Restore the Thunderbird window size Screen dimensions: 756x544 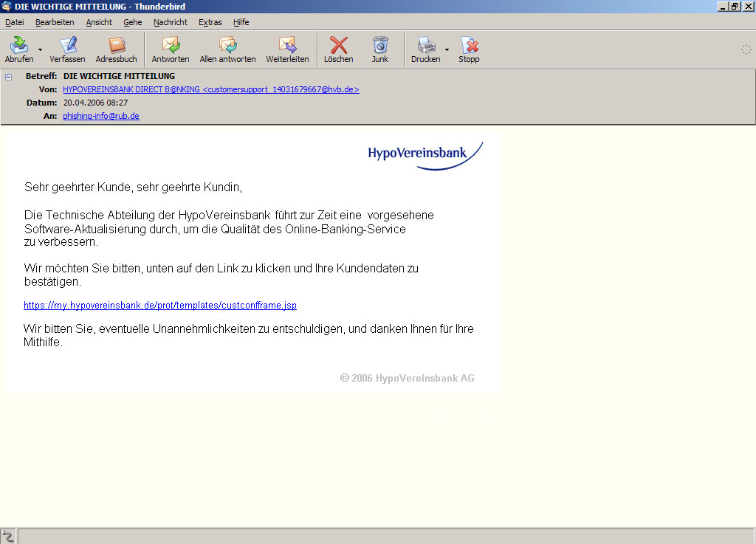click(x=735, y=6)
